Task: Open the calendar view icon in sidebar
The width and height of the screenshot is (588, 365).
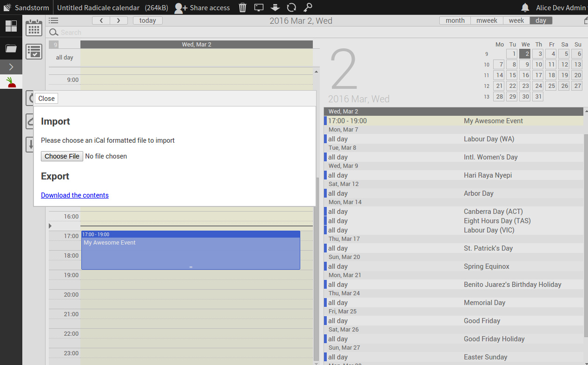Action: (x=34, y=28)
